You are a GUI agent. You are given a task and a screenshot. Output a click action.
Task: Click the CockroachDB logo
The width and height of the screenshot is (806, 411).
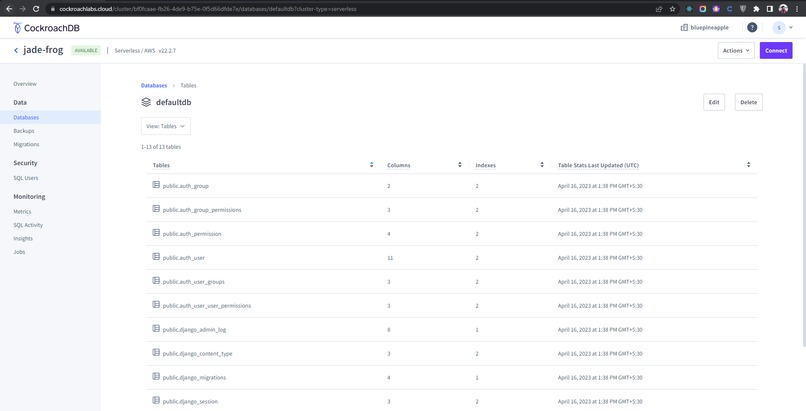pos(46,28)
